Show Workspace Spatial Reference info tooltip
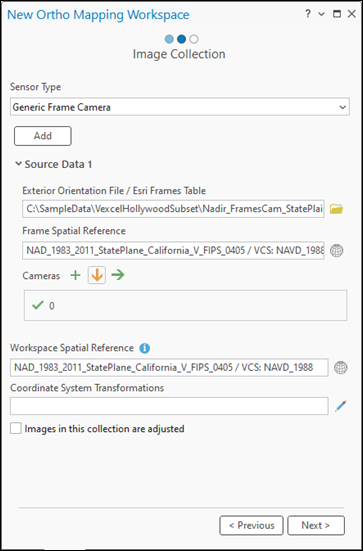The width and height of the screenshot is (363, 551). [x=144, y=348]
